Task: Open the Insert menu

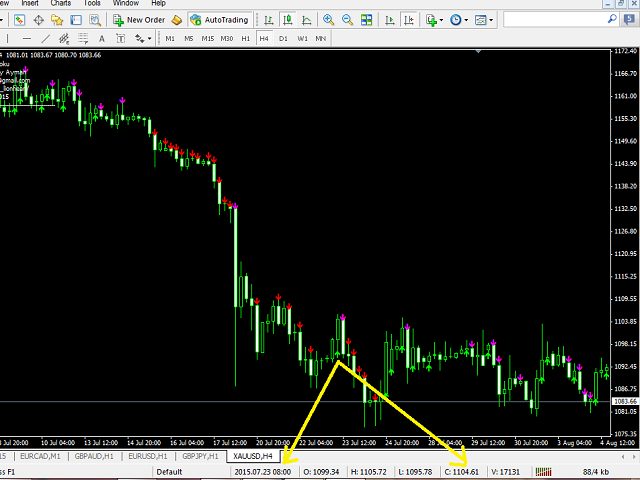Action: [x=30, y=3]
